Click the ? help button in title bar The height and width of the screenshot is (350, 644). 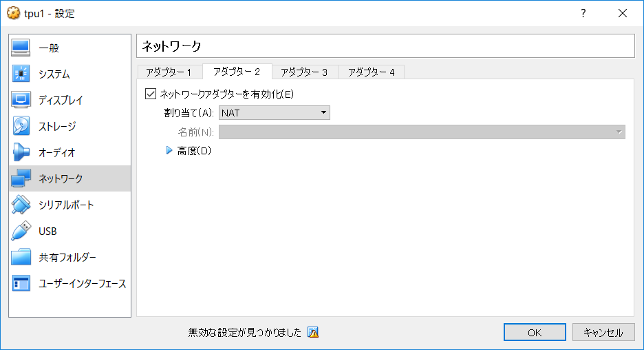583,13
